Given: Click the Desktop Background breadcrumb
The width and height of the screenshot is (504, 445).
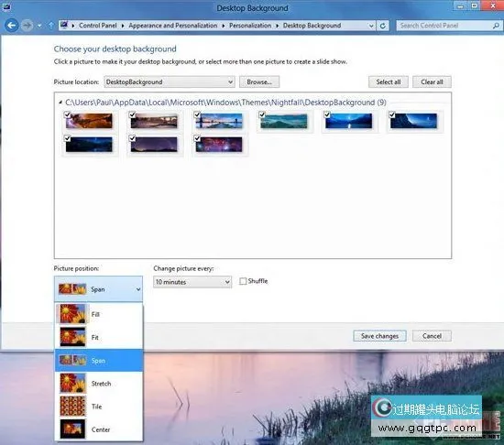Looking at the screenshot, I should coord(312,26).
